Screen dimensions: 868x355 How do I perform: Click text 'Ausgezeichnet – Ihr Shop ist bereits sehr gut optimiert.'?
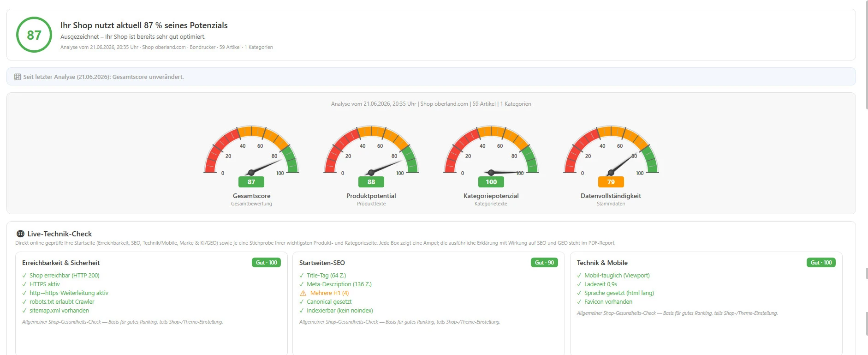133,37
